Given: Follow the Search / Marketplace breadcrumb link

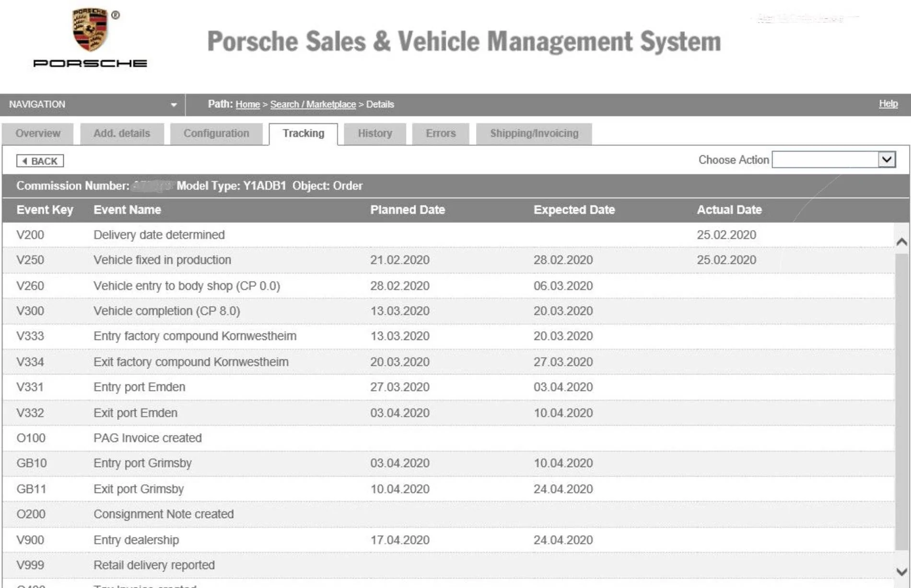Looking at the screenshot, I should coord(313,104).
